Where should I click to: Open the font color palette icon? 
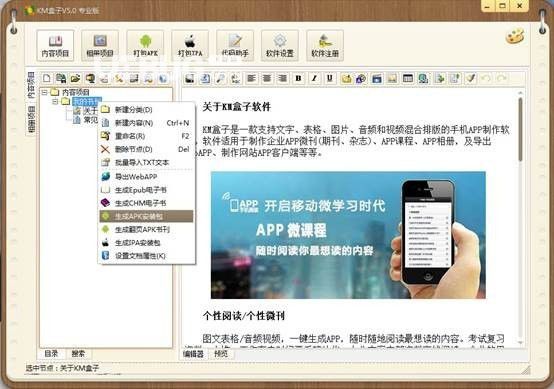[x=361, y=78]
